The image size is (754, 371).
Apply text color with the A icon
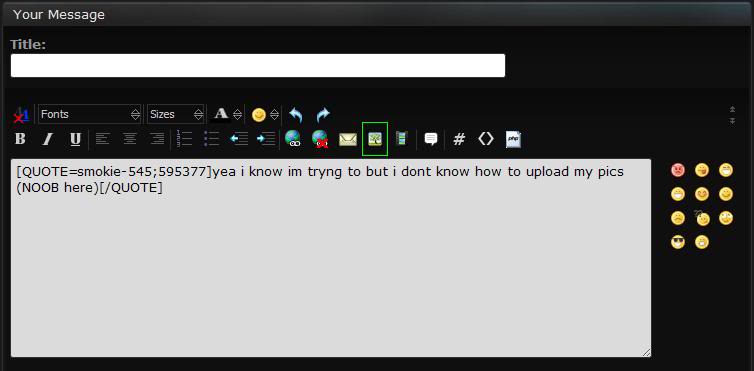221,114
